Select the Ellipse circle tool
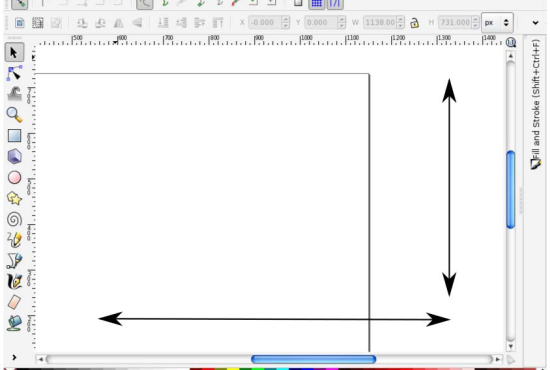The image size is (550, 370). (x=14, y=177)
